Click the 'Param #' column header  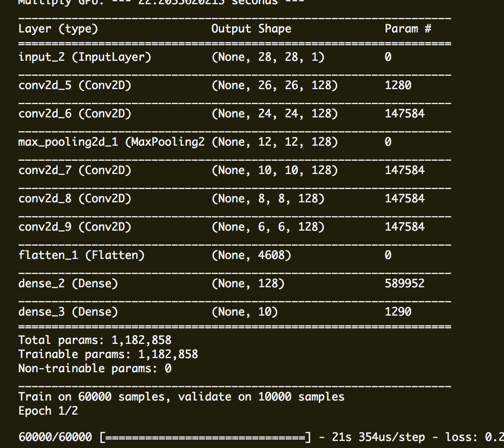408,29
